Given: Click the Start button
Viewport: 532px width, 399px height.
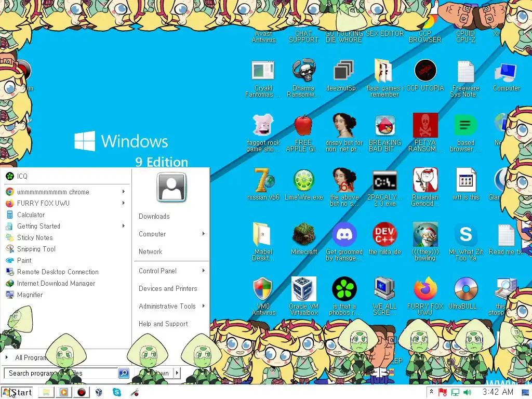Looking at the screenshot, I should (17, 392).
